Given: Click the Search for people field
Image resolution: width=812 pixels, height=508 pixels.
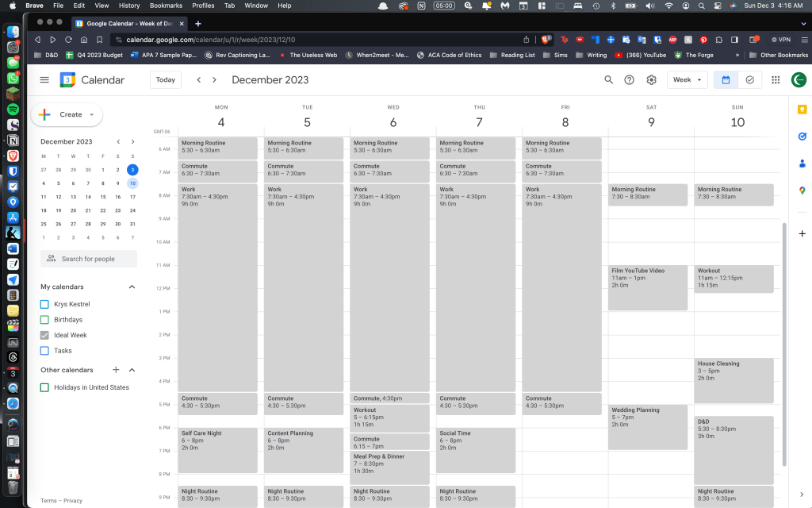Looking at the screenshot, I should 89,259.
